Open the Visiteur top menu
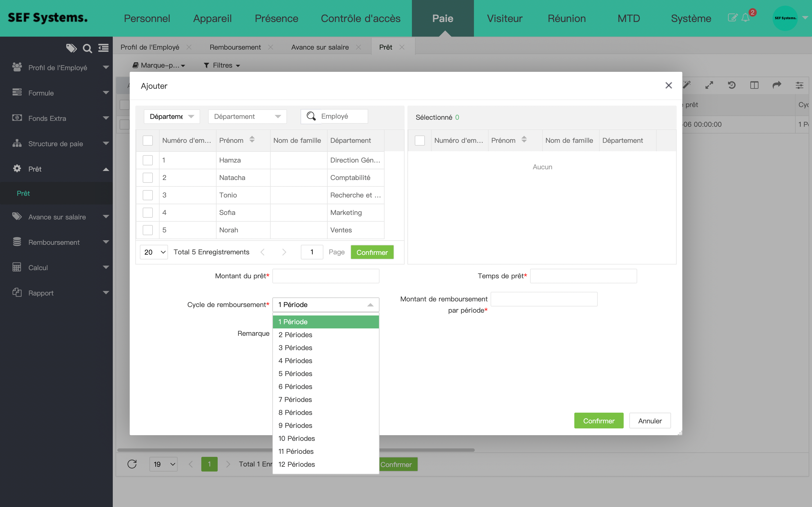This screenshot has height=507, width=812. [x=504, y=18]
